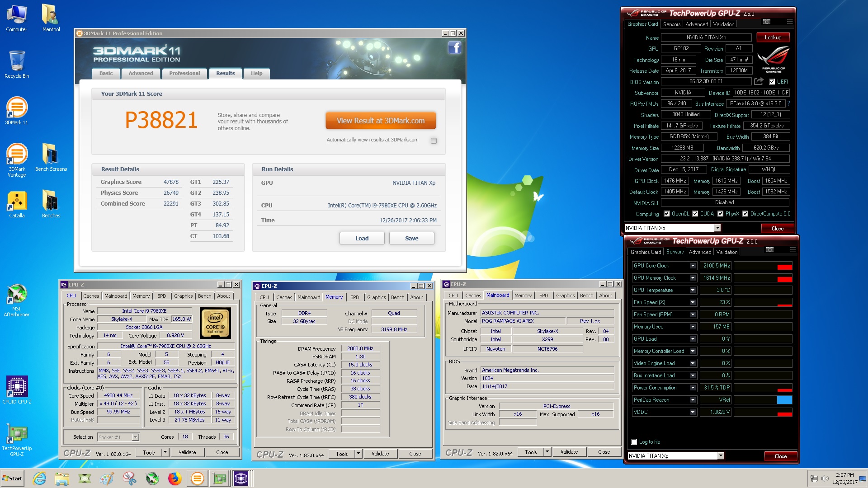Screen dimensions: 868x488
Task: Open the Help tab in 3DMark 11
Action: point(256,73)
